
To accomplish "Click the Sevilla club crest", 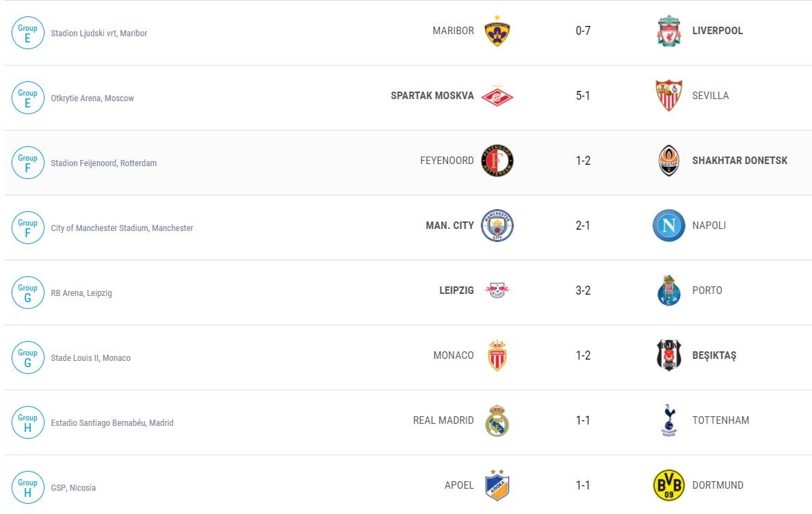I will tap(668, 96).
